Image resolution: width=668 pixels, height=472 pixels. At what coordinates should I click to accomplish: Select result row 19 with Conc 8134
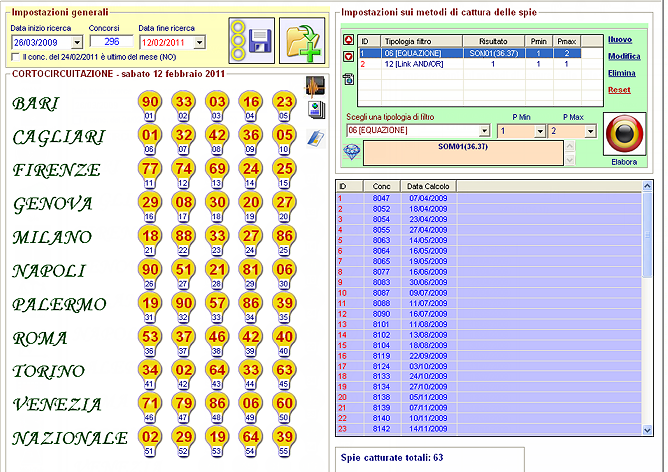[489, 387]
